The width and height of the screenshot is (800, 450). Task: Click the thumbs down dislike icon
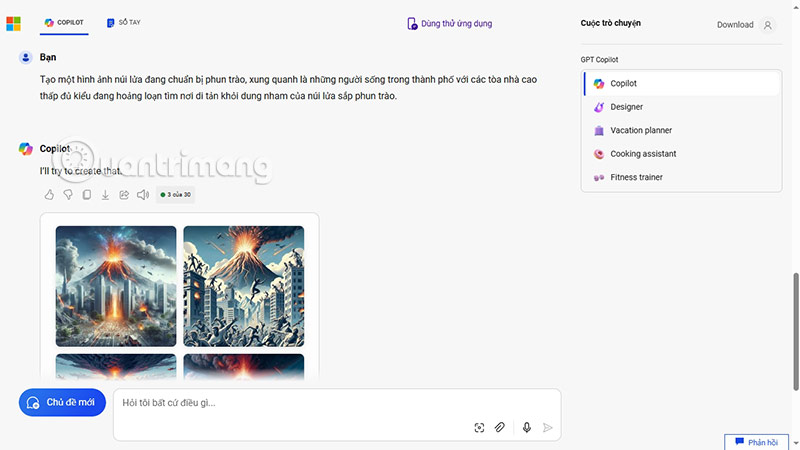[x=68, y=195]
